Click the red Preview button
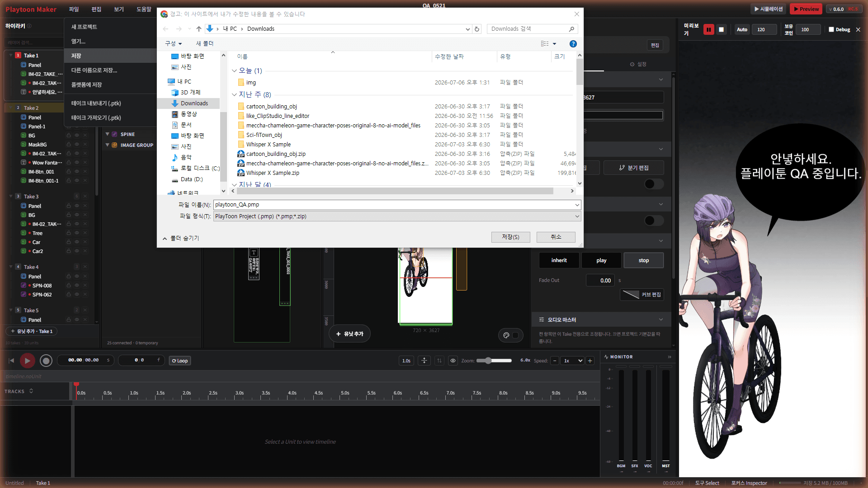Image resolution: width=868 pixels, height=488 pixels. [x=806, y=9]
